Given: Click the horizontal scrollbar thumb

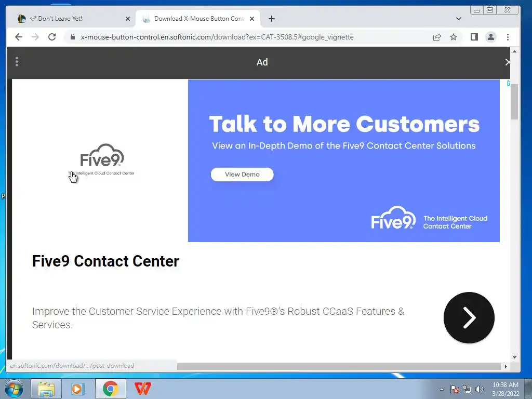Looking at the screenshot, I should click(339, 366).
